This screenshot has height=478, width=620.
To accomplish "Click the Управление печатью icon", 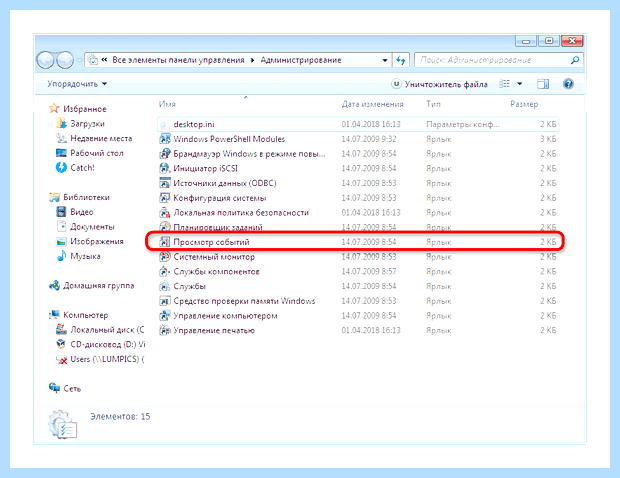I will tap(164, 331).
